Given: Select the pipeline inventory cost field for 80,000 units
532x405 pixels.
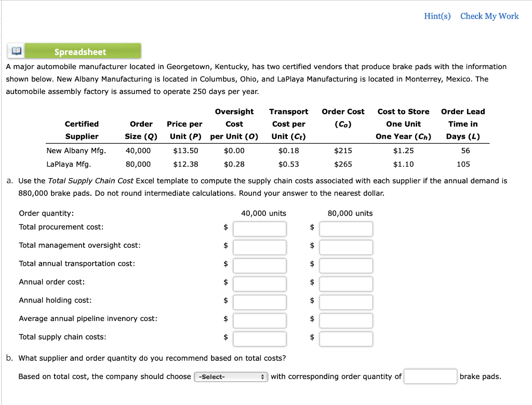Looking at the screenshot, I should 346,320.
